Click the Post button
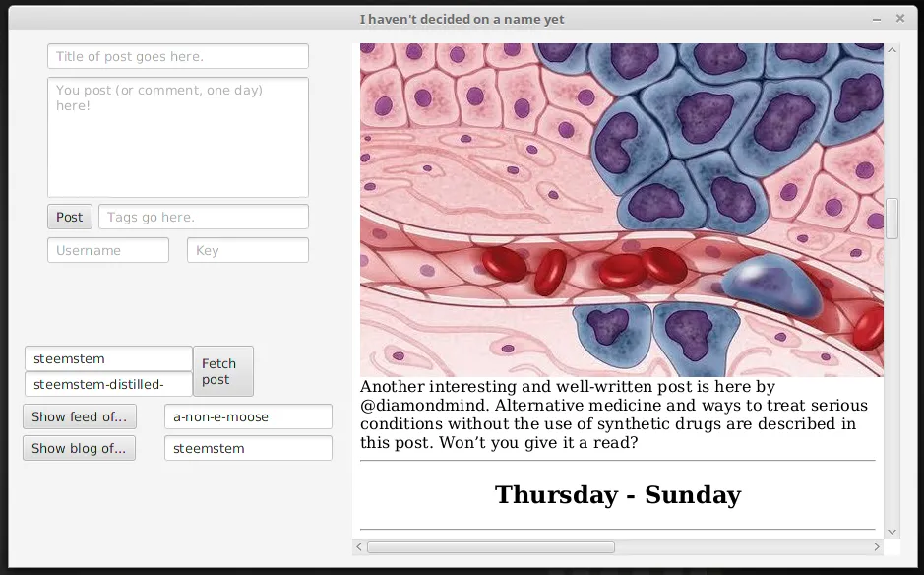 click(x=70, y=217)
